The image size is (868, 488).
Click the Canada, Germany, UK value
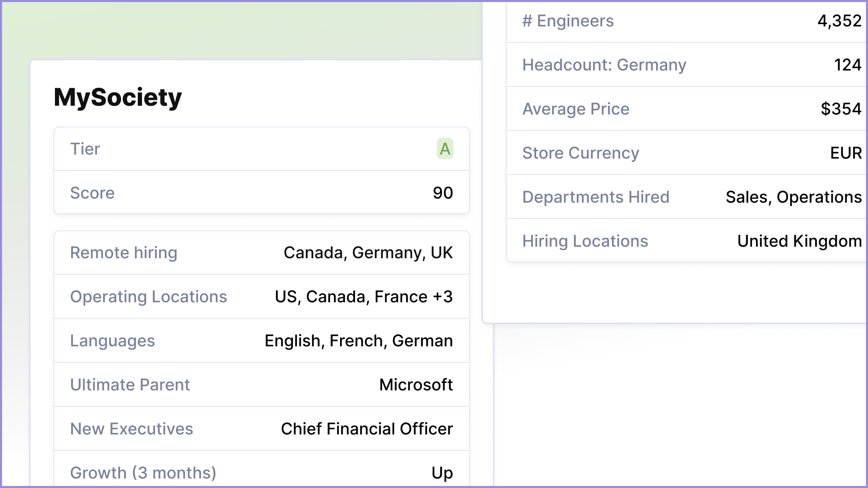click(x=368, y=252)
